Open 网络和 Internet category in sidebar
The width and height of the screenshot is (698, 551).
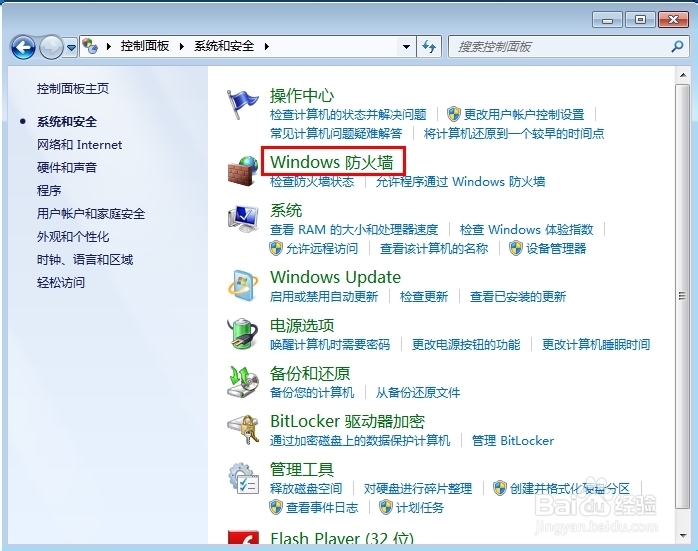pyautogui.click(x=79, y=145)
